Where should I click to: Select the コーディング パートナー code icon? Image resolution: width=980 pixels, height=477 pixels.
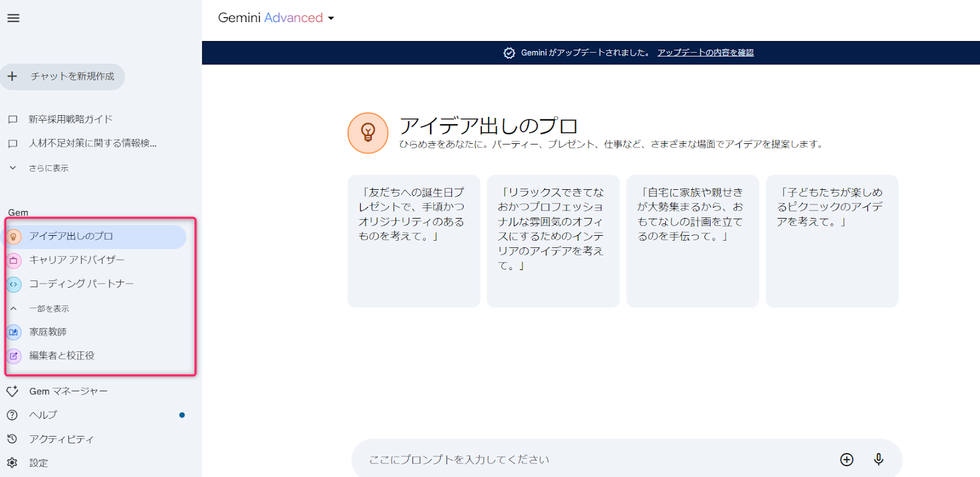13,284
